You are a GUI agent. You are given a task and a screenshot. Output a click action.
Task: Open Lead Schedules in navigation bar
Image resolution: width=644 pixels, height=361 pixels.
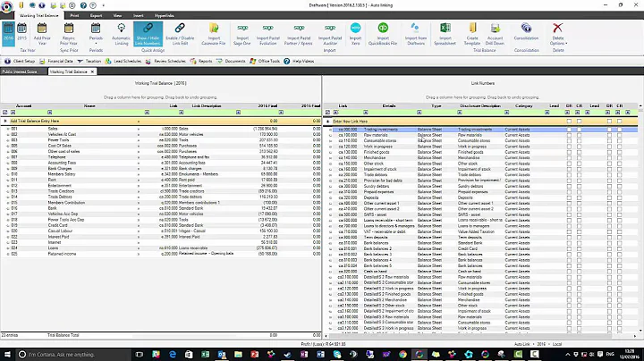tap(123, 61)
